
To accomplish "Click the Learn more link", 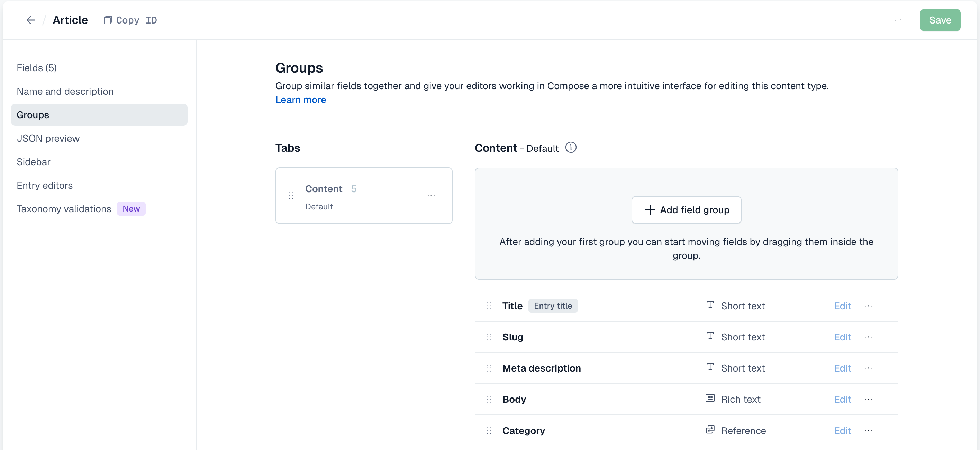I will tap(301, 99).
